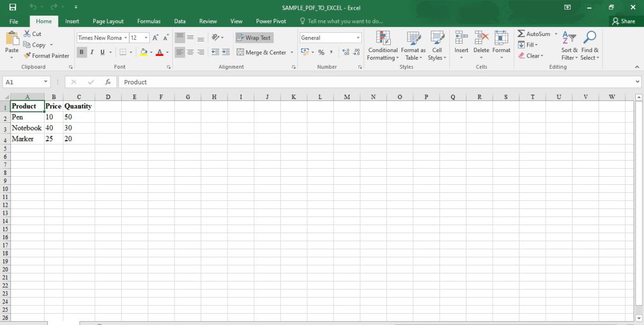Open the Page Layout tab
The width and height of the screenshot is (644, 325).
108,21
